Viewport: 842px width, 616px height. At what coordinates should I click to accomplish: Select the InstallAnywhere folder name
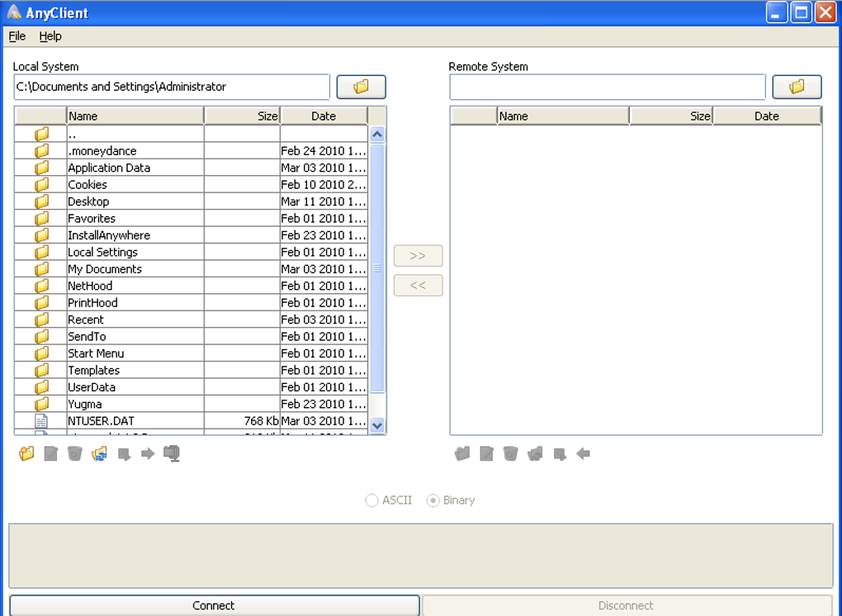(x=109, y=235)
